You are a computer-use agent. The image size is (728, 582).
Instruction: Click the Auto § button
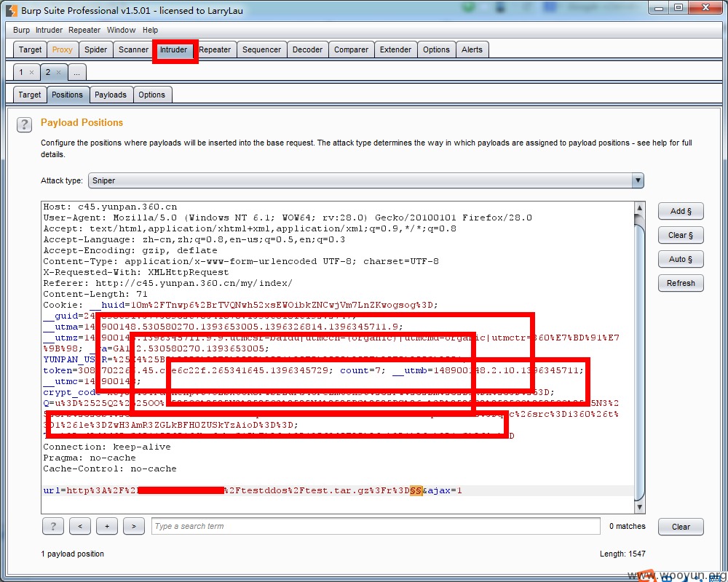click(681, 260)
